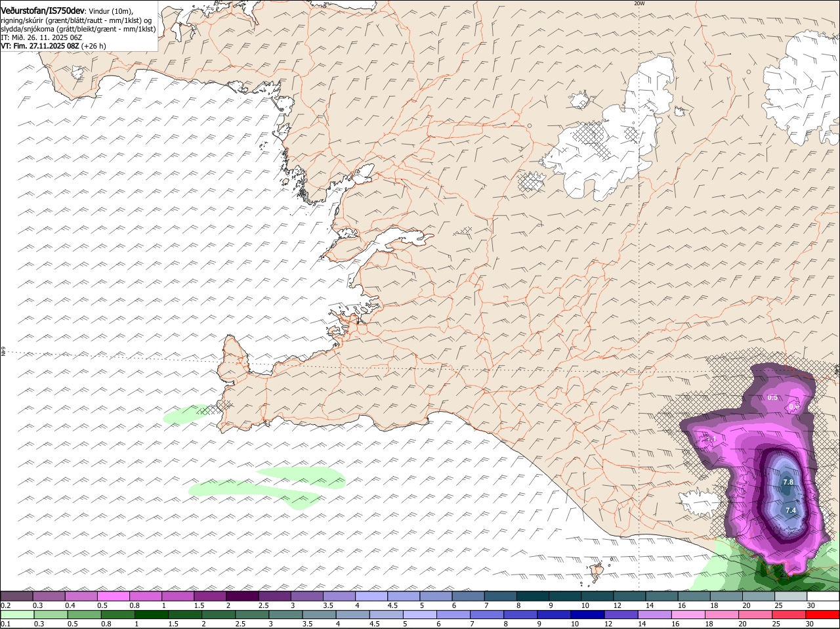Select lower legend swatch between 4 and 4.5
Image resolution: width=840 pixels, height=629 pixels.
354,615
